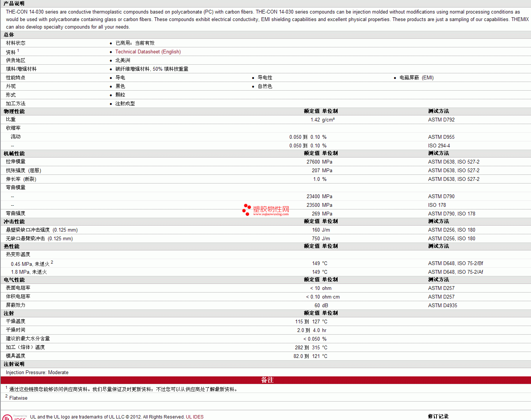Click the 自然色 appearance value
531x420 pixels.
tap(265, 86)
